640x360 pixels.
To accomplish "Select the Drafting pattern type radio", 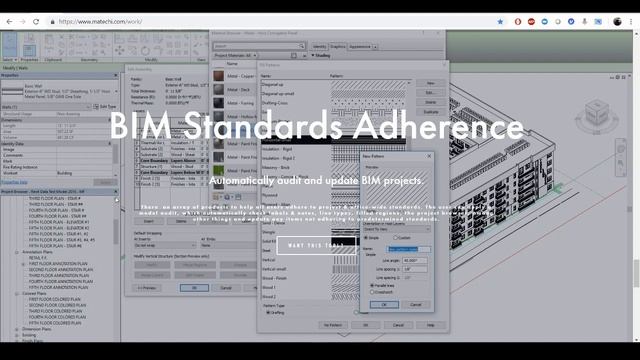I will [268, 313].
